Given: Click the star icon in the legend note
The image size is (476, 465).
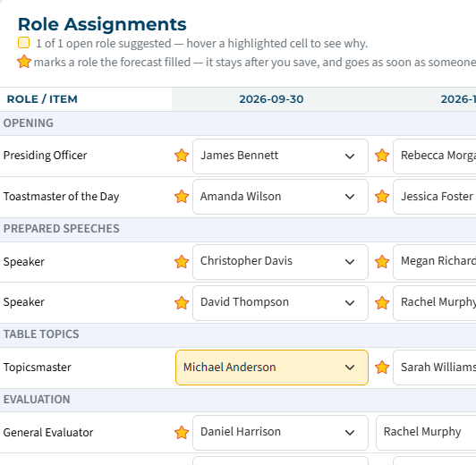Looking at the screenshot, I should point(24,62).
